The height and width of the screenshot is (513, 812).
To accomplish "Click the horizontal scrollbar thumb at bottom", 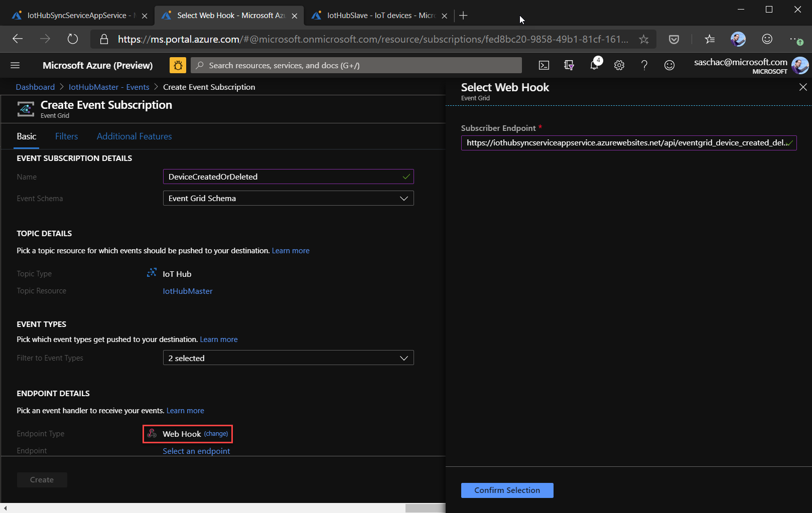I will tap(426, 508).
